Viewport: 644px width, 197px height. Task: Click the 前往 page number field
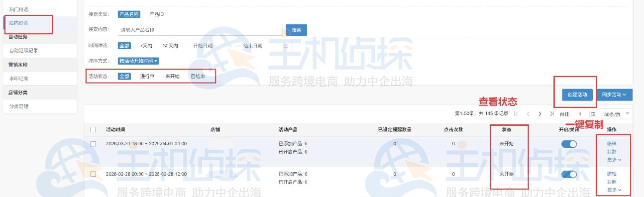click(x=580, y=114)
